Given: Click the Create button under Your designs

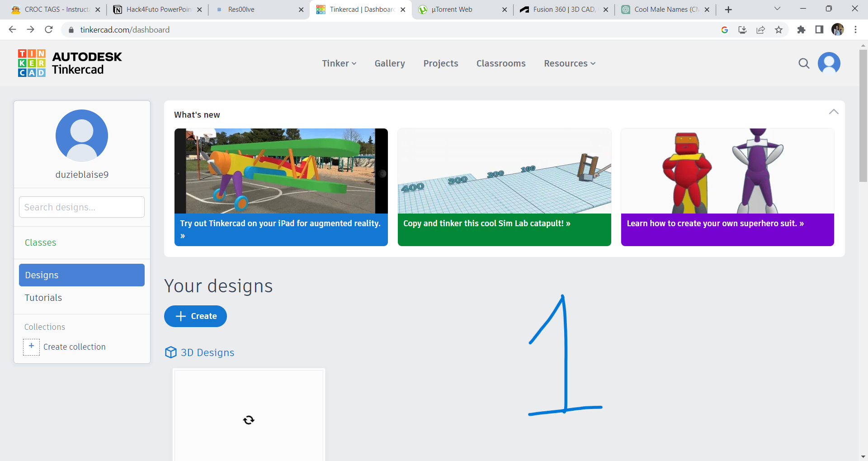Looking at the screenshot, I should coord(195,316).
